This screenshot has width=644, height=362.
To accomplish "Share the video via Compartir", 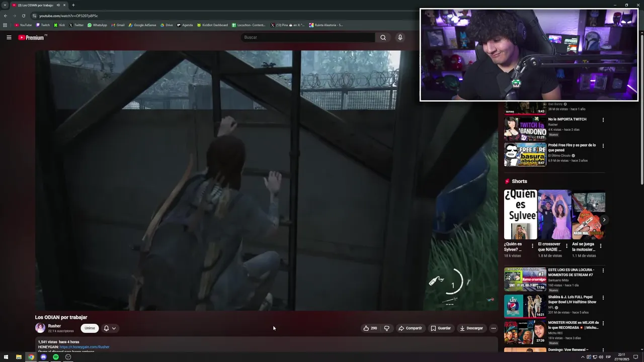I will tap(410, 328).
